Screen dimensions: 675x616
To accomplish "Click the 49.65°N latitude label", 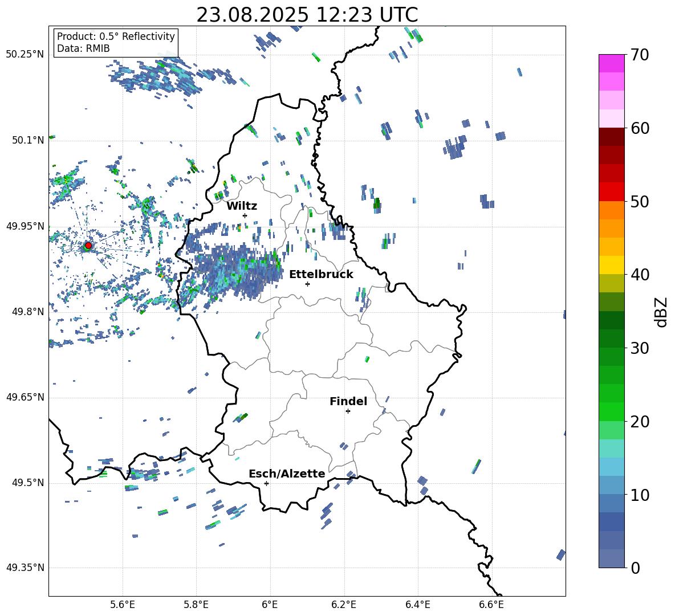I will (x=25, y=397).
